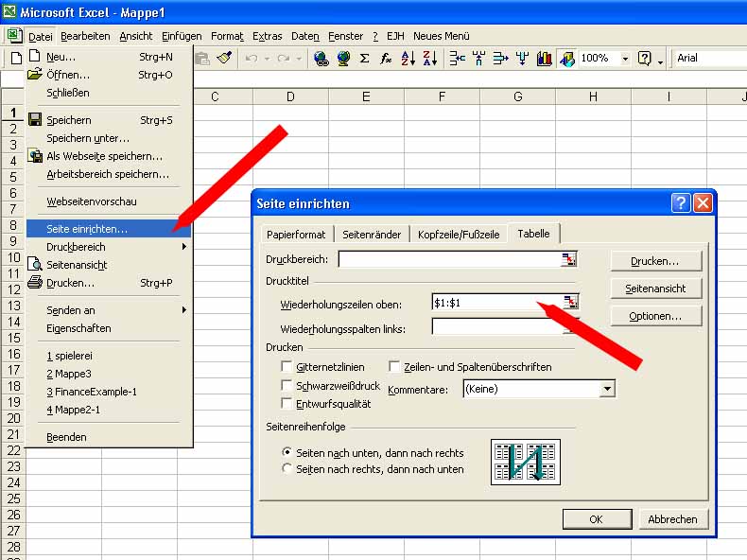
Task: Enable the Schwarzweißdruck checkbox
Action: tap(287, 385)
